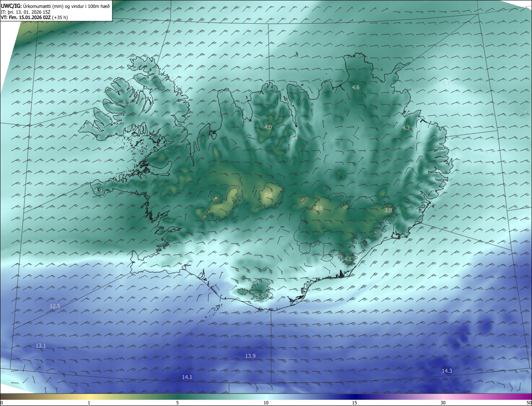Click the '(+35 h)' forecast offset
The height and width of the screenshot is (406, 532).
pos(60,17)
